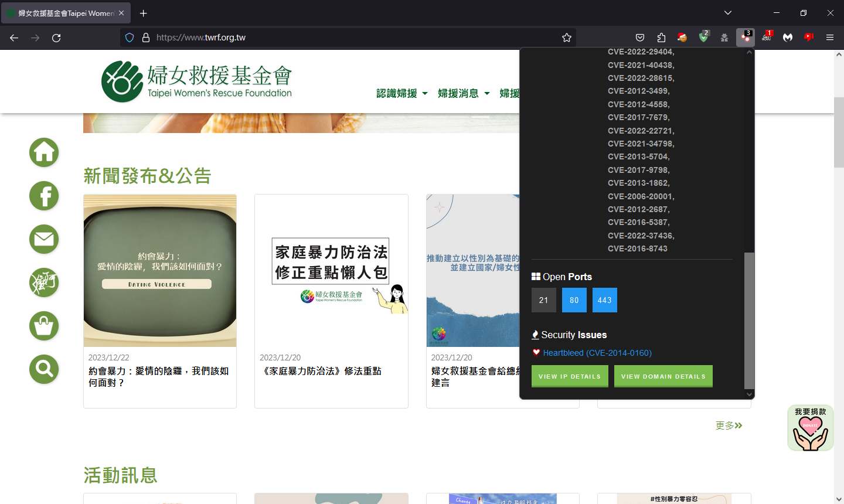Open the shopping bag sidebar icon
This screenshot has height=504, width=844.
pyautogui.click(x=44, y=326)
